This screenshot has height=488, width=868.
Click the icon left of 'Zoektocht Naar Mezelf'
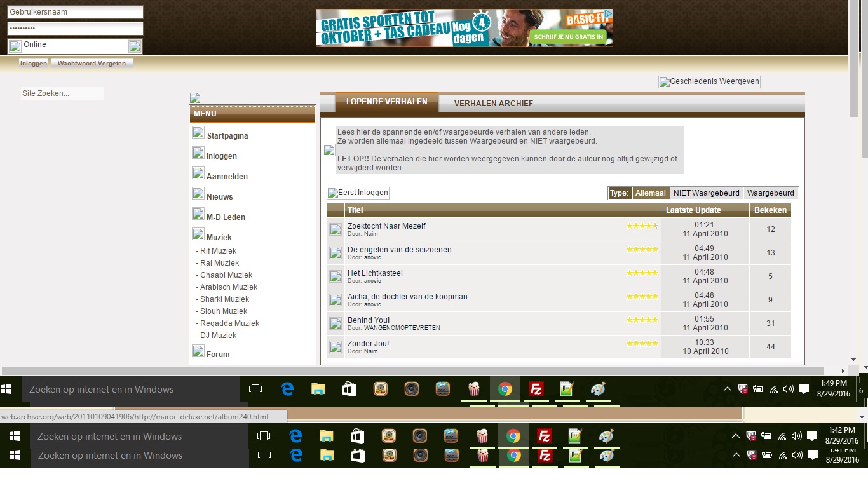click(x=336, y=229)
